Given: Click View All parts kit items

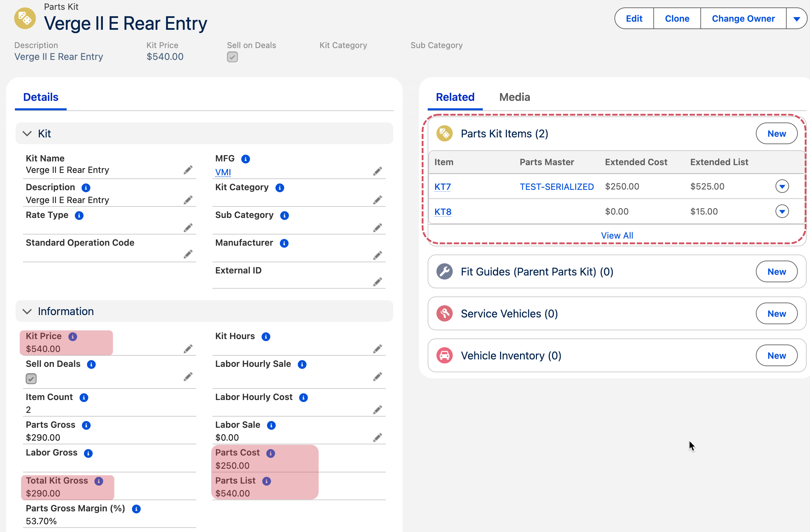Looking at the screenshot, I should click(617, 236).
